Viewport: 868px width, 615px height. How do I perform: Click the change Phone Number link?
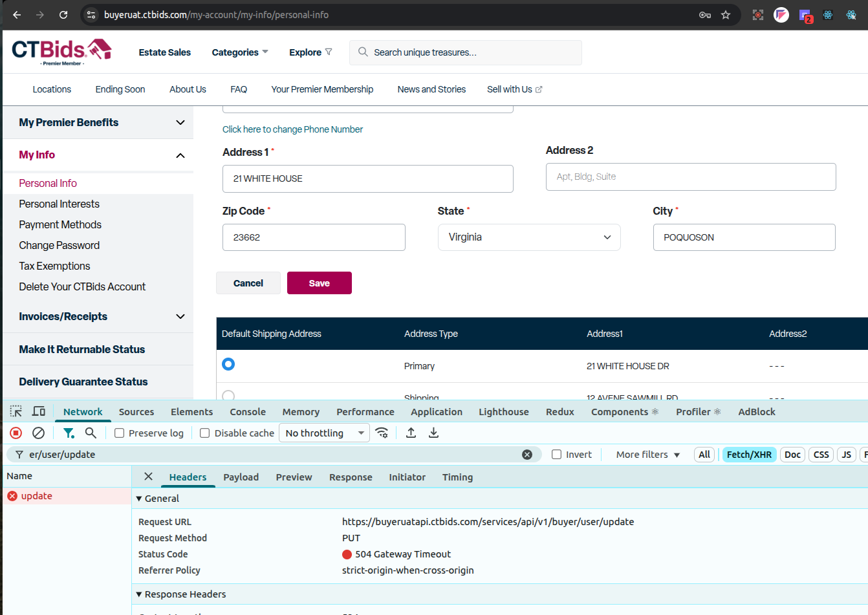point(292,129)
